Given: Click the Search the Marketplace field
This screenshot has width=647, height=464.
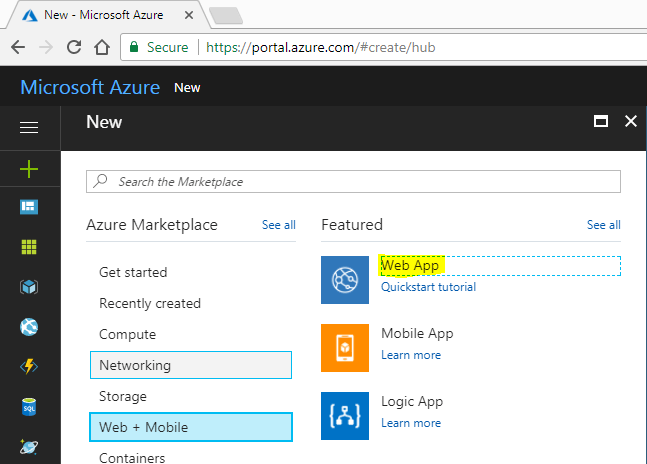Looking at the screenshot, I should pos(353,181).
